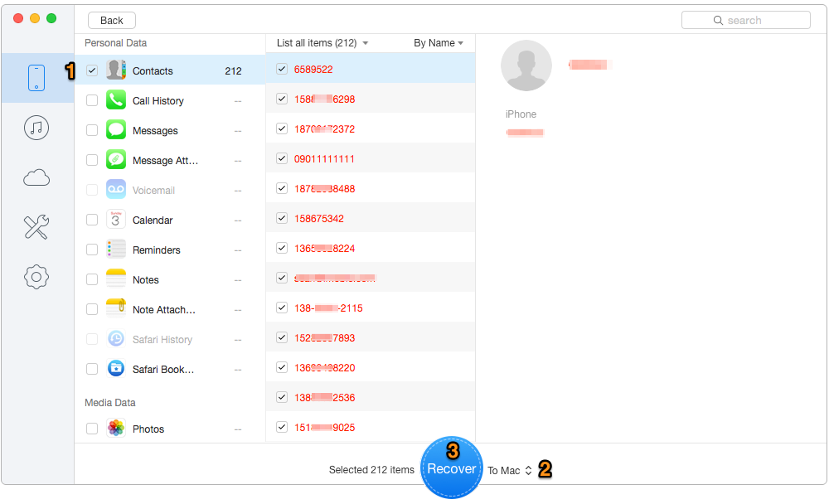Click the blue Recover button
This screenshot has height=504, width=829.
452,468
